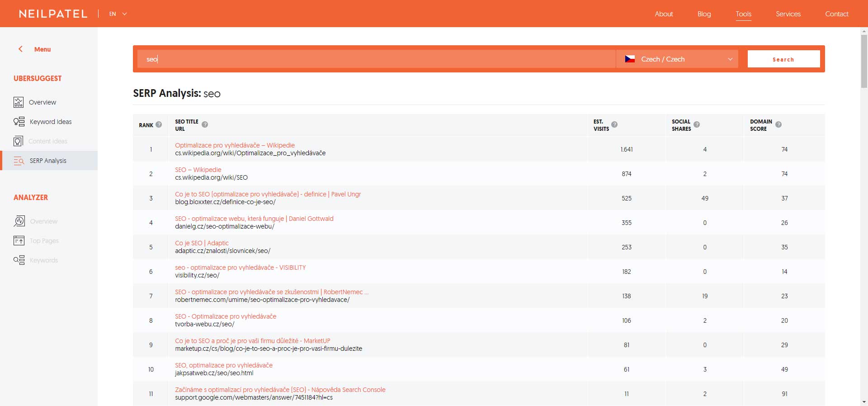Open the Contact menu item
The height and width of the screenshot is (406, 868).
tap(836, 14)
